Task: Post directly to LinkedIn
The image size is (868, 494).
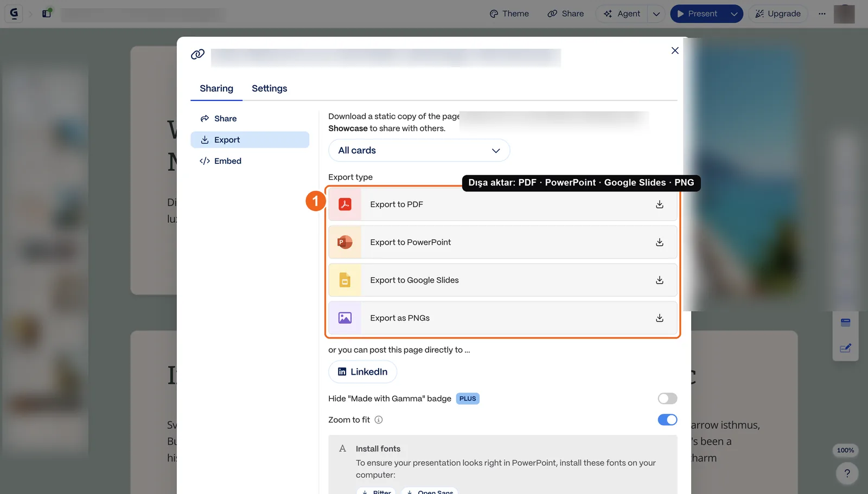Action: (x=362, y=372)
